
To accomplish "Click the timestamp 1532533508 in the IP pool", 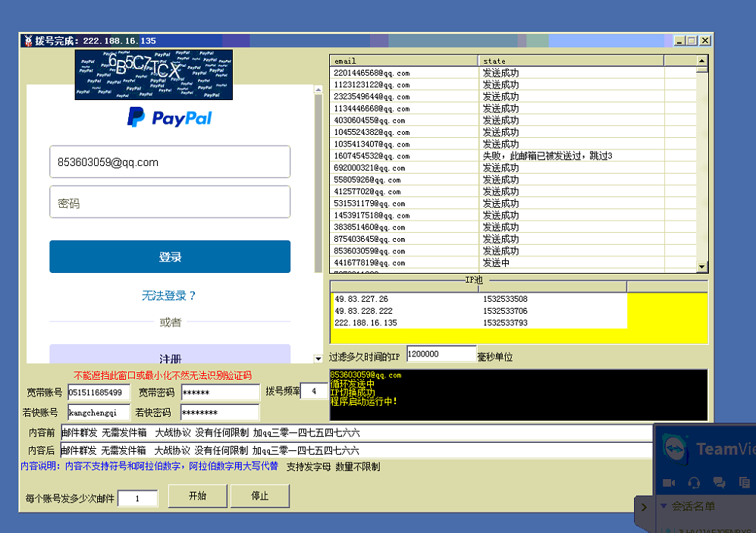I will [x=505, y=299].
